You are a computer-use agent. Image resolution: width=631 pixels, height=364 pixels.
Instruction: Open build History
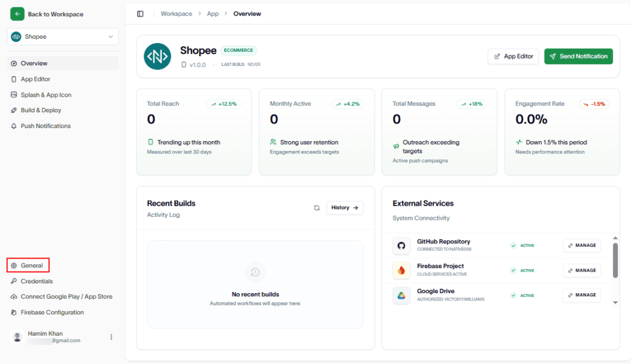[x=344, y=208]
